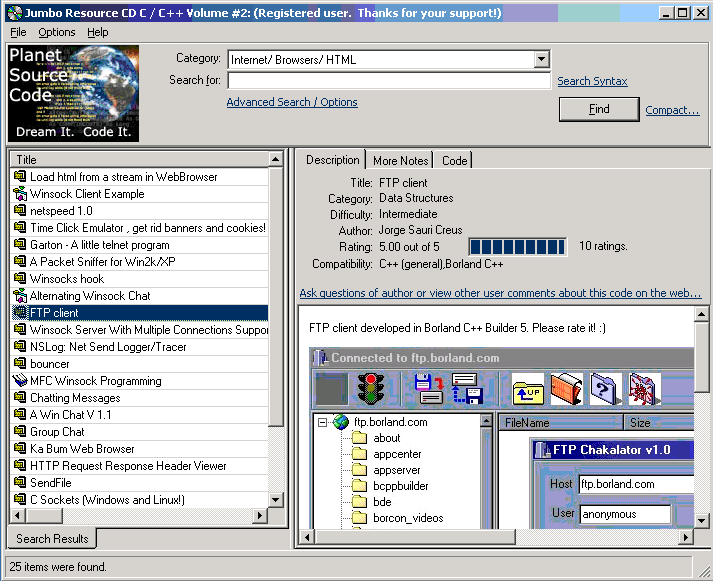The width and height of the screenshot is (713, 581).
Task: Click the Host field showing ftp.borland.com
Action: (637, 484)
